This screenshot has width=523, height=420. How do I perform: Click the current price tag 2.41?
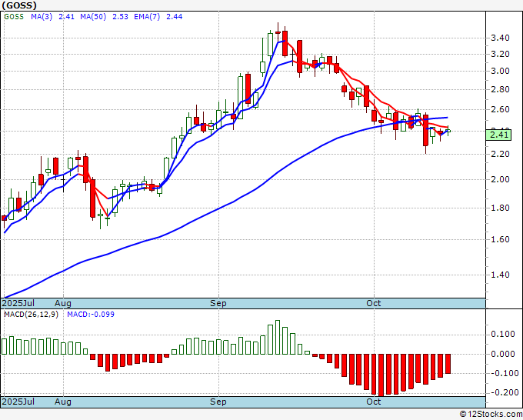498,135
